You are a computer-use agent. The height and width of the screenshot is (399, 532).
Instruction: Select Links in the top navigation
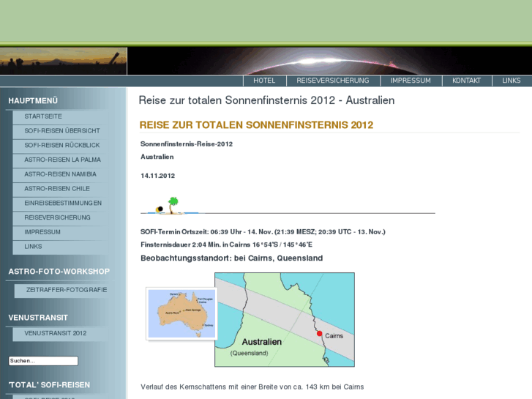[x=512, y=81]
